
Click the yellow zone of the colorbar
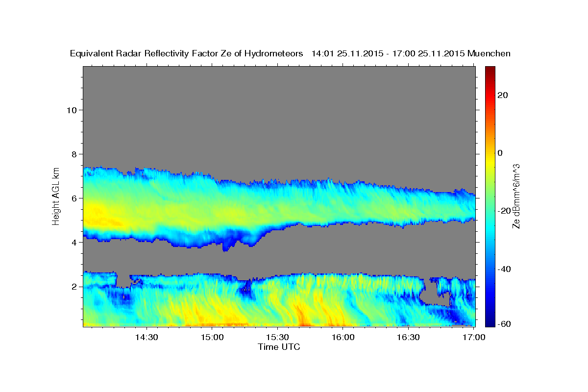point(490,162)
